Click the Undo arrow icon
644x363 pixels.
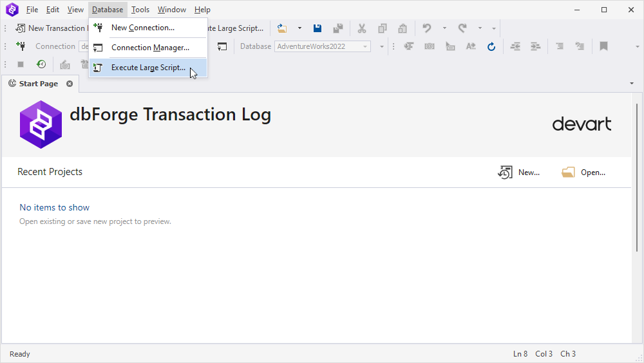tap(427, 28)
